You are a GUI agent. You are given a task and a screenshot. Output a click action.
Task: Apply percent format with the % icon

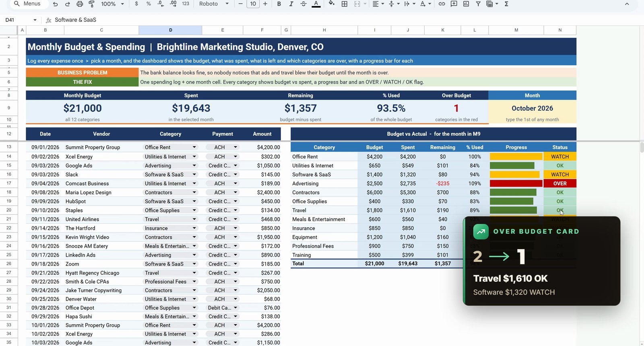pyautogui.click(x=149, y=4)
